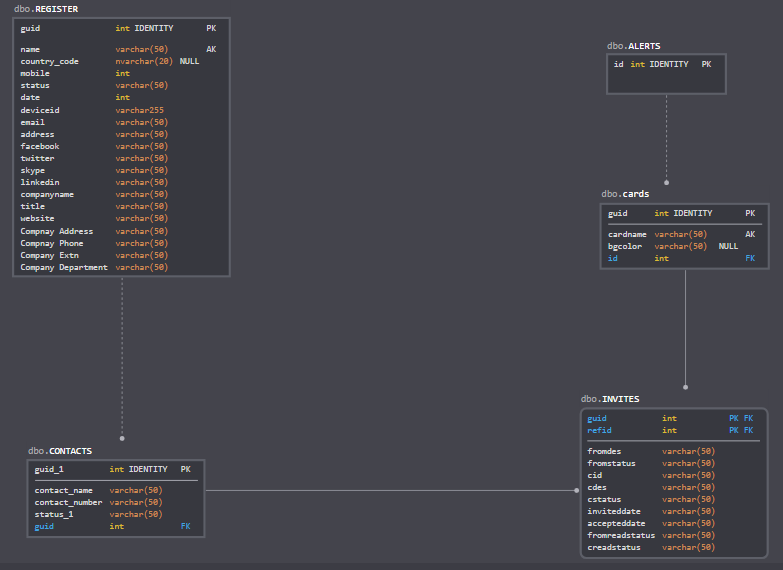Select the deviceid column row
The width and height of the screenshot is (783, 570).
40,110
